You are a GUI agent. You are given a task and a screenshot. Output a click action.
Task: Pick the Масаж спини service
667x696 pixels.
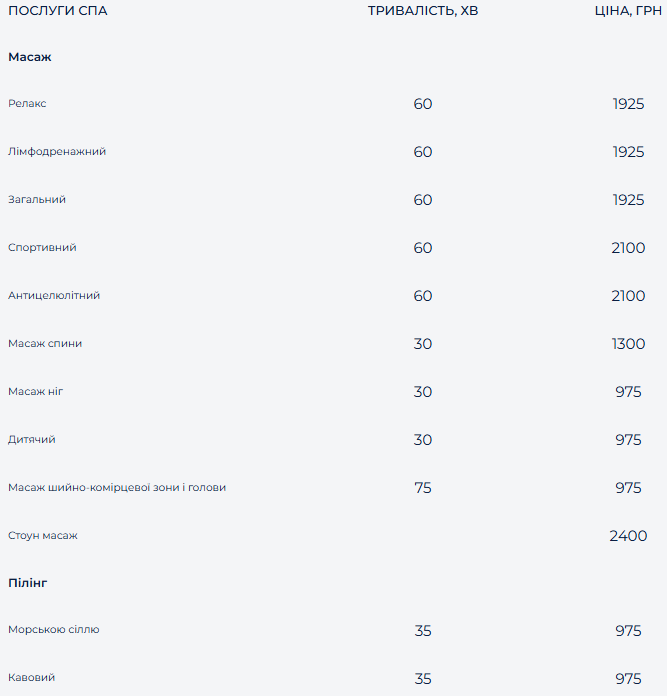pyautogui.click(x=45, y=344)
